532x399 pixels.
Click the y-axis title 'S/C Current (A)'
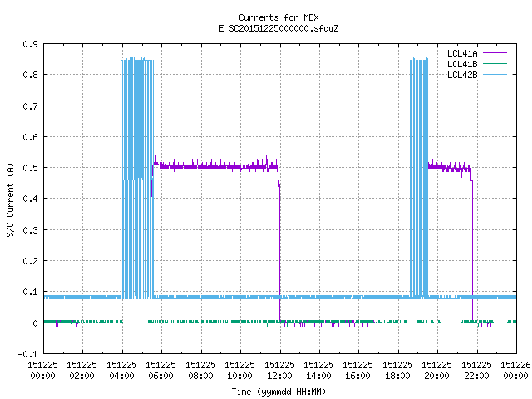pyautogui.click(x=11, y=199)
